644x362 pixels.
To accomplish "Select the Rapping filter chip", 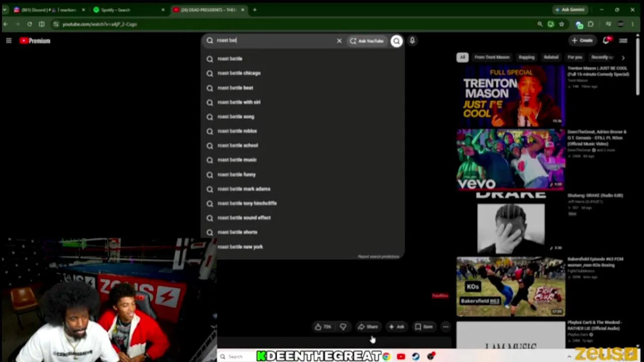I will (526, 57).
